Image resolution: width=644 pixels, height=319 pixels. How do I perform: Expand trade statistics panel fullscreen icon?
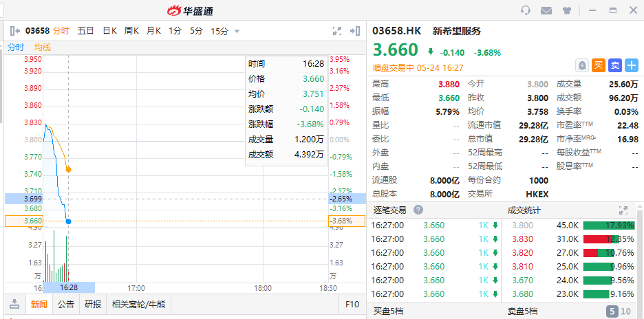[x=623, y=210]
